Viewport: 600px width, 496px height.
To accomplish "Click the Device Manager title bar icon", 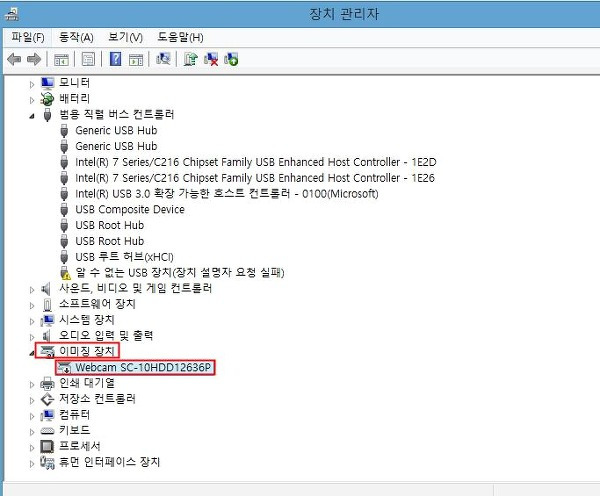I will click(11, 14).
